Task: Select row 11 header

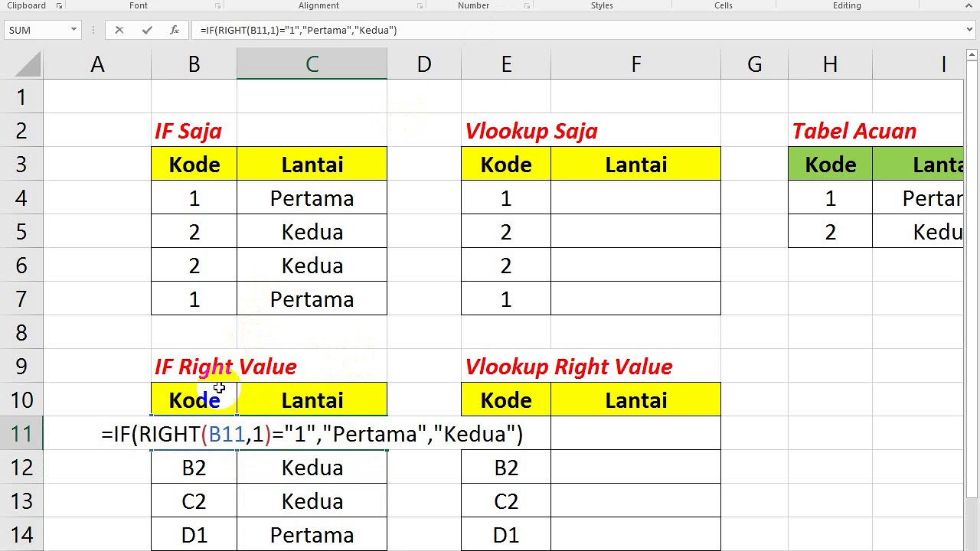Action: coord(21,434)
